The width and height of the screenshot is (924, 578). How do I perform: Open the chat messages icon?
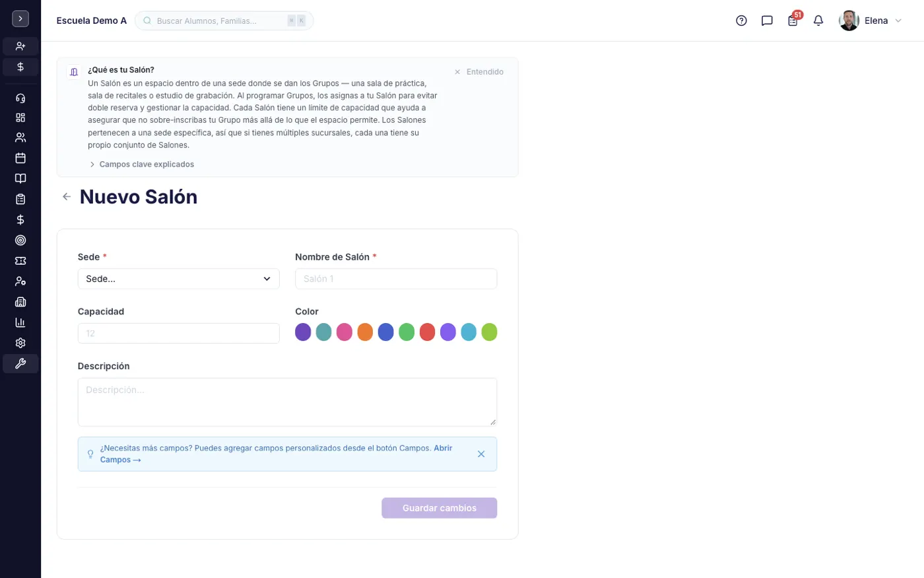point(767,20)
